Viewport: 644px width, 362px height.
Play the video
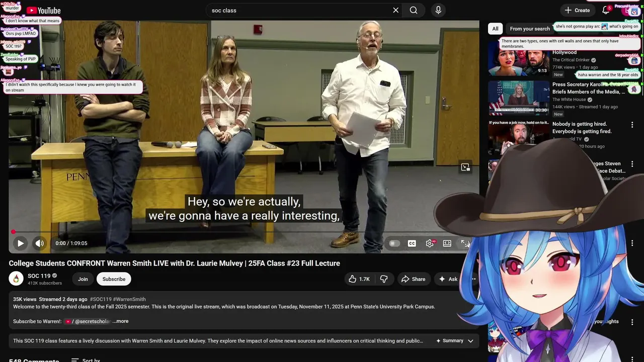(x=20, y=243)
